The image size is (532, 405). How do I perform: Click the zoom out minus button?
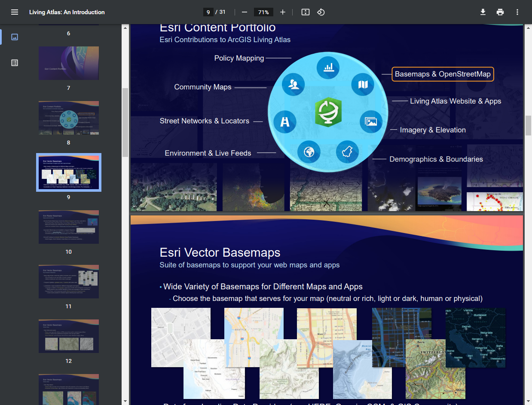pyautogui.click(x=244, y=12)
